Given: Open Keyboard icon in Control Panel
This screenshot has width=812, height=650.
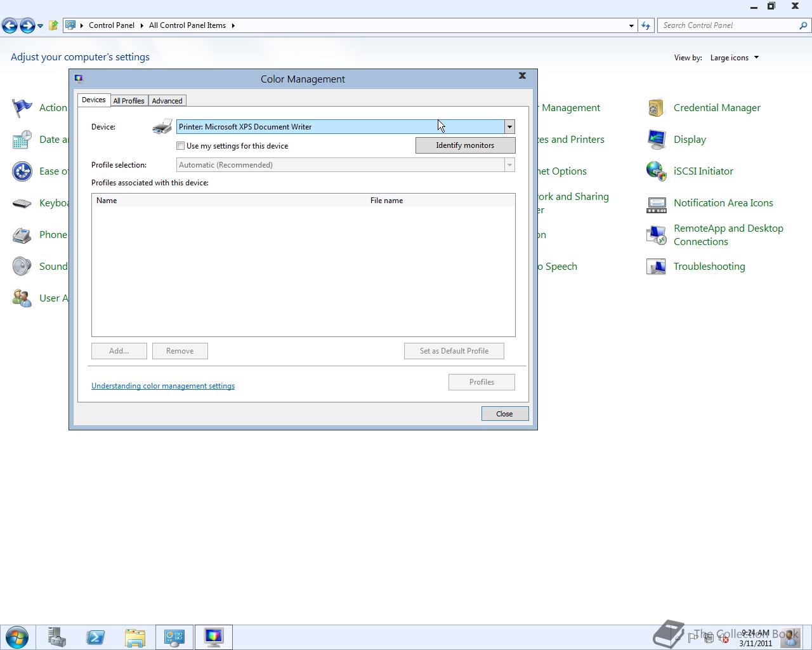Looking at the screenshot, I should pos(22,203).
